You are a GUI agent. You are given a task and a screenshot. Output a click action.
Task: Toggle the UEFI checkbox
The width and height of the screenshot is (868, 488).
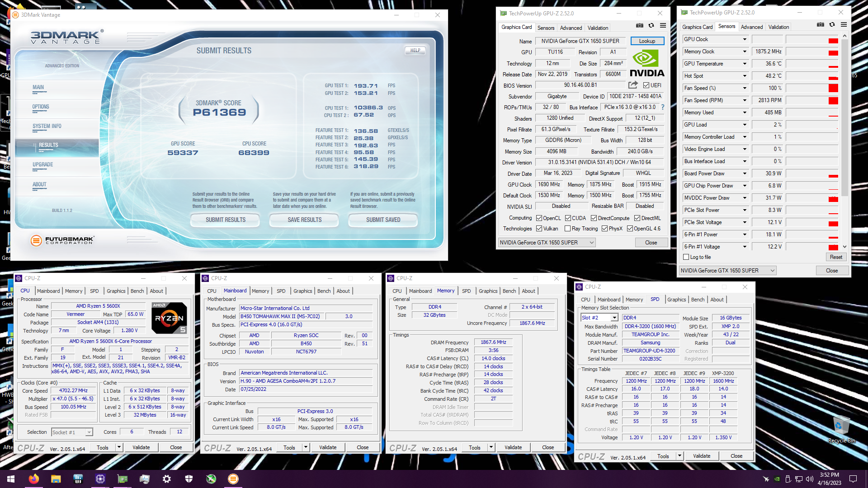pyautogui.click(x=646, y=85)
